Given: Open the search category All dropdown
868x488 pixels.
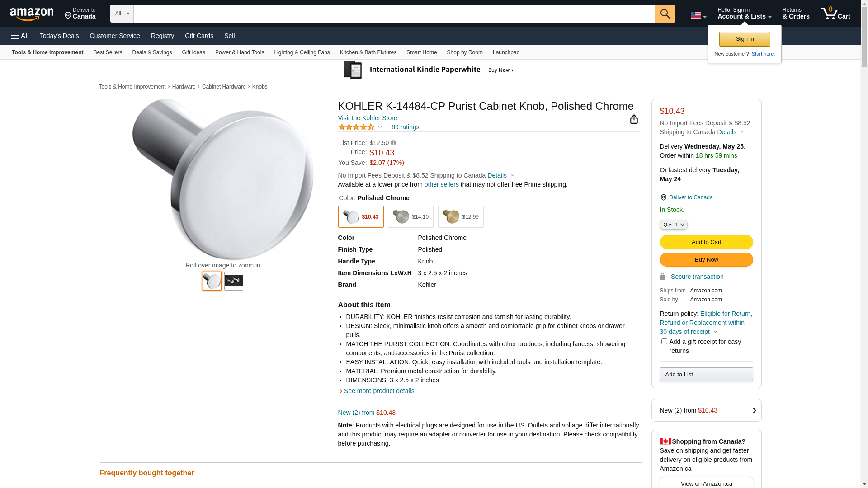Looking at the screenshot, I should pos(122,14).
